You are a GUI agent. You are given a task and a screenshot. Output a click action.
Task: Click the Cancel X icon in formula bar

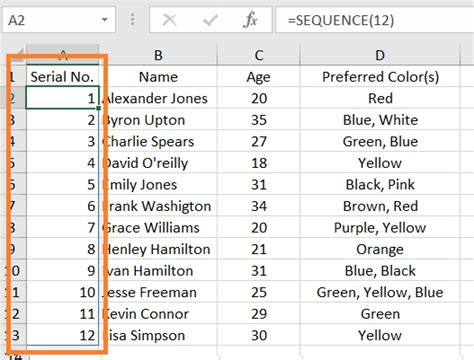tap(169, 20)
